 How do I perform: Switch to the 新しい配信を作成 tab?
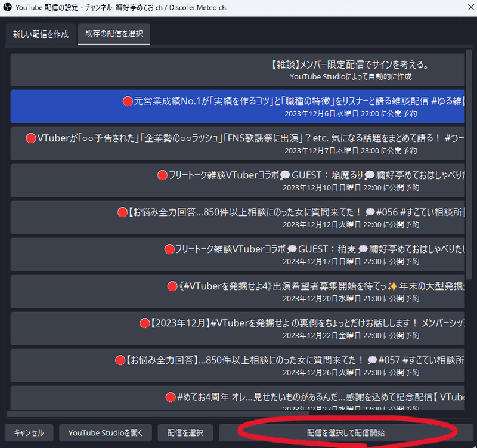(x=41, y=34)
